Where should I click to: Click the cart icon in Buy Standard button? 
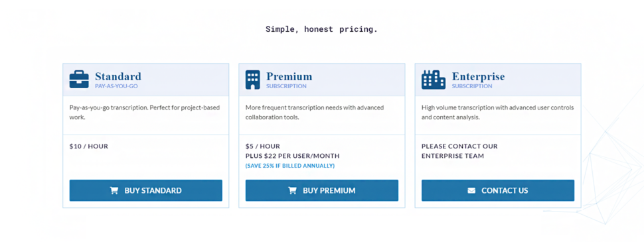pyautogui.click(x=114, y=190)
